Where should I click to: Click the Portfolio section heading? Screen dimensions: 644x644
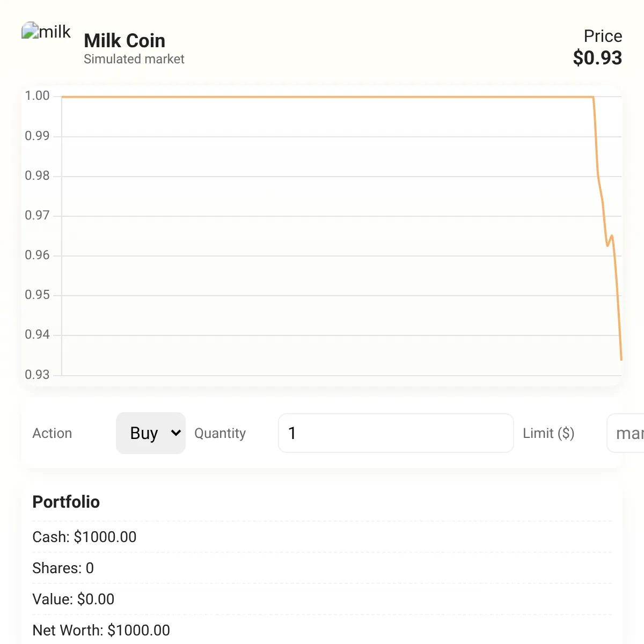(x=66, y=502)
